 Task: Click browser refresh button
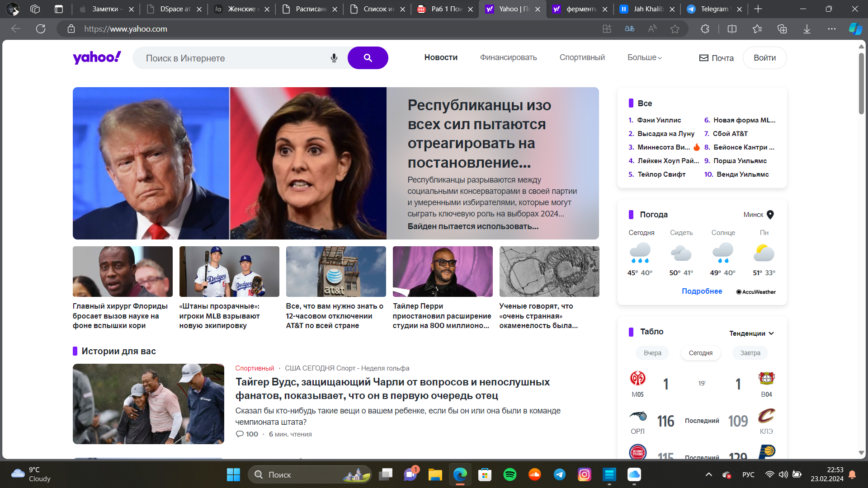pos(41,29)
